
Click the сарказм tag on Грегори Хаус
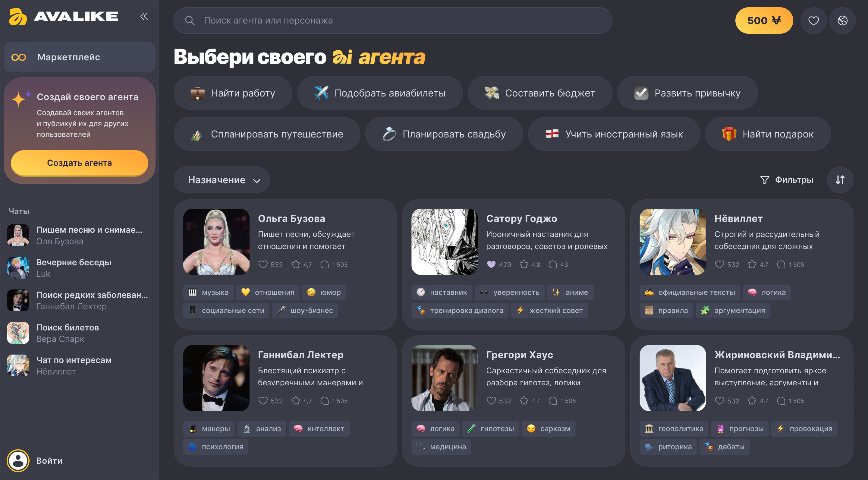549,428
